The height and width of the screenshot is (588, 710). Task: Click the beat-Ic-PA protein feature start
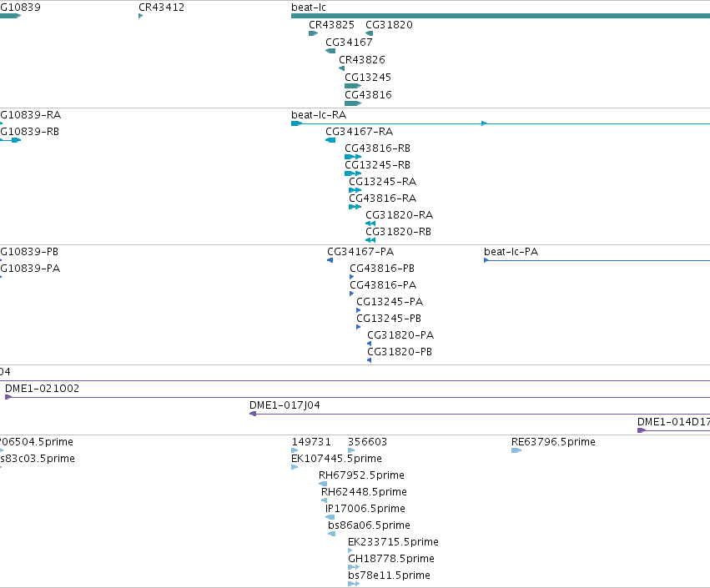coord(486,260)
